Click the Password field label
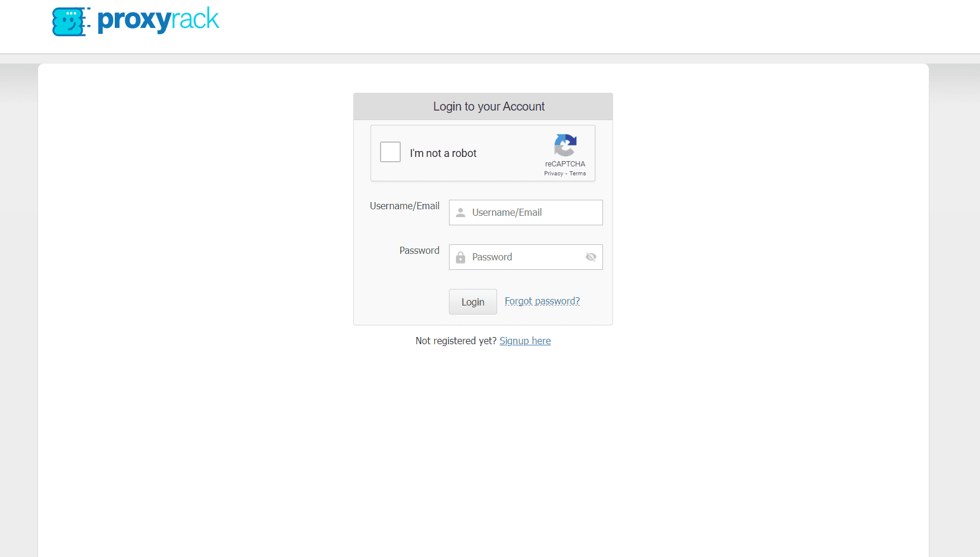This screenshot has width=980, height=557. (419, 251)
